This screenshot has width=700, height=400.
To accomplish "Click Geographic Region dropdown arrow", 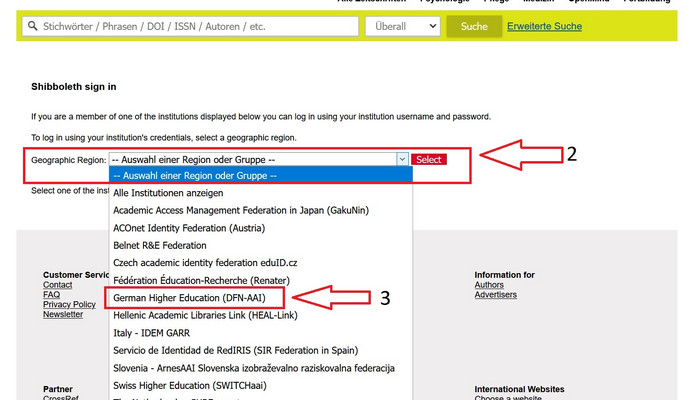I will 402,159.
